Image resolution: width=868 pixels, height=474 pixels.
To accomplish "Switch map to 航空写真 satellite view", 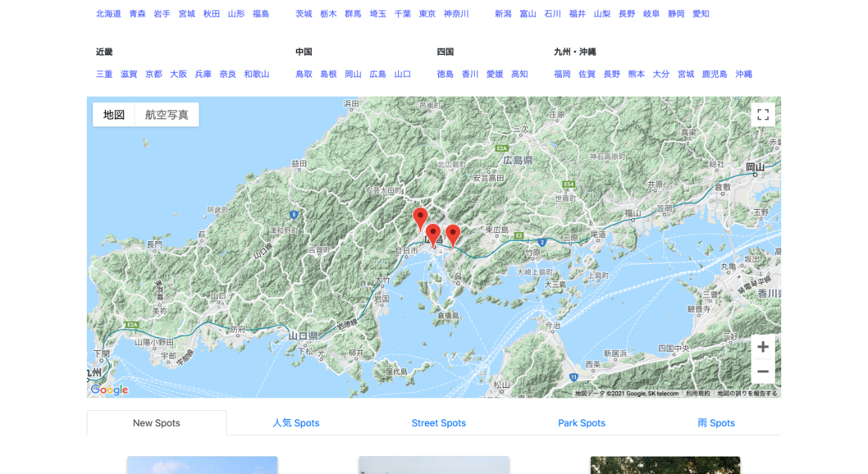I will 167,115.
